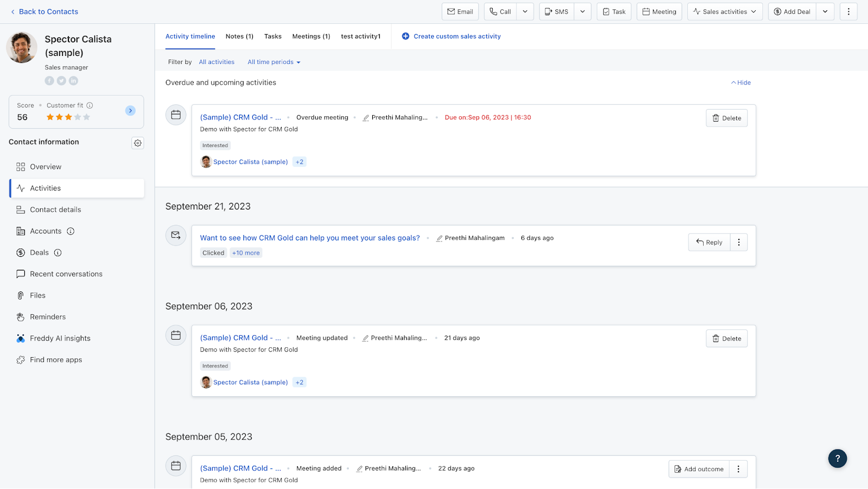The height and width of the screenshot is (489, 868).
Task: Open Recent conversations in sidebar
Action: (x=76, y=274)
